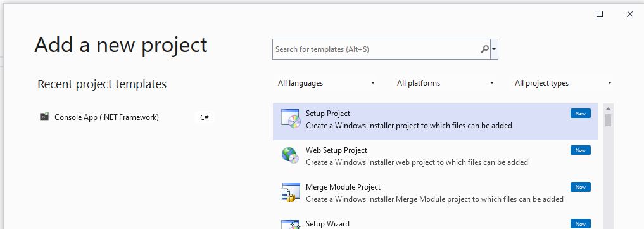This screenshot has height=229, width=644.
Task: Click the Web Setup Project globe icon
Action: coord(291,155)
